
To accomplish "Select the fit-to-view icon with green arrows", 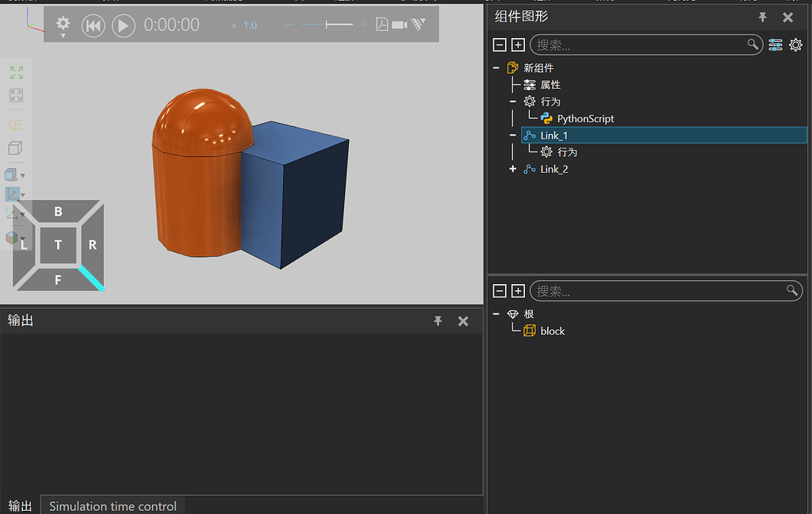I will pyautogui.click(x=16, y=72).
